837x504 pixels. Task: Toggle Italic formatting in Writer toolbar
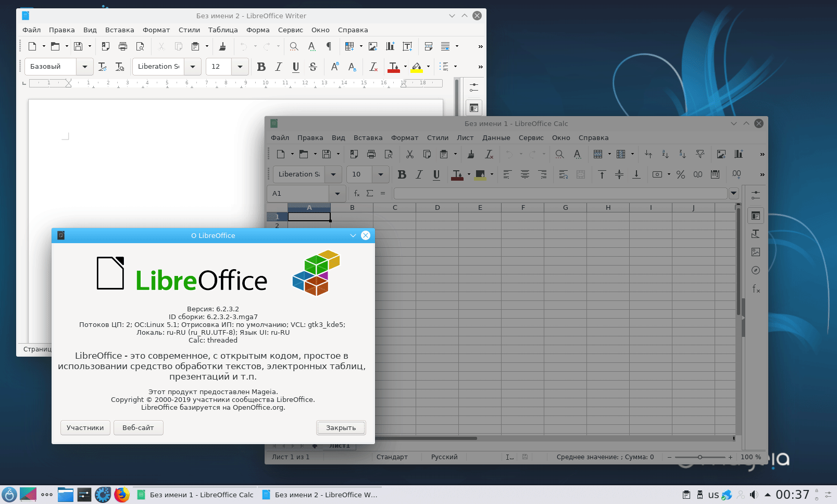279,67
